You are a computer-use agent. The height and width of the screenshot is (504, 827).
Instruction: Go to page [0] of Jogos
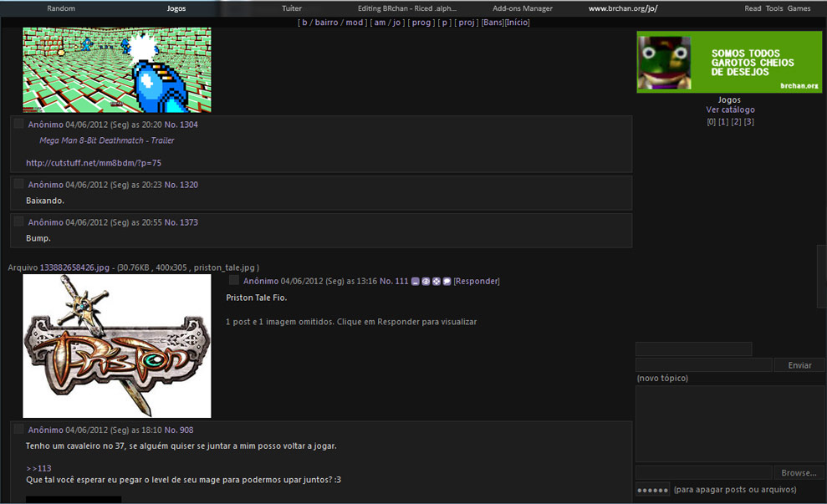pos(711,122)
